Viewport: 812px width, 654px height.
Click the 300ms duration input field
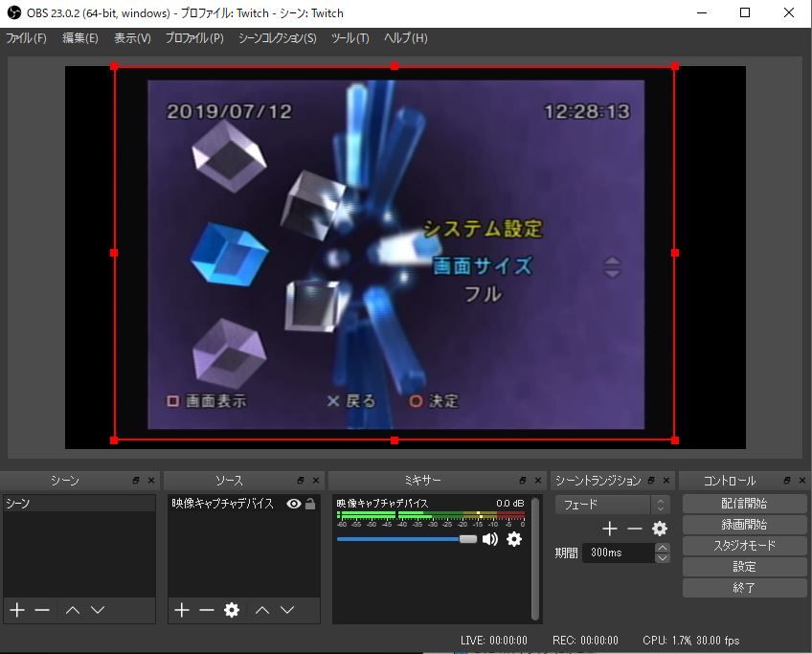point(619,553)
